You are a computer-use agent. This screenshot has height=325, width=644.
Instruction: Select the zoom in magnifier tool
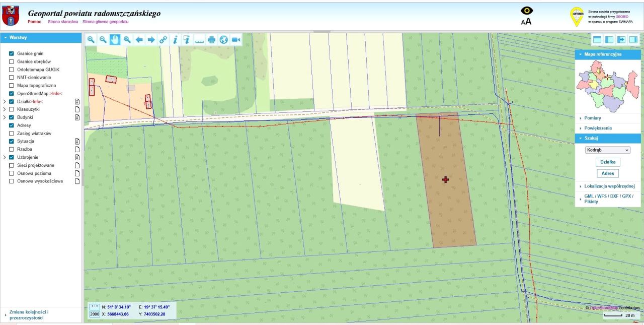click(91, 40)
